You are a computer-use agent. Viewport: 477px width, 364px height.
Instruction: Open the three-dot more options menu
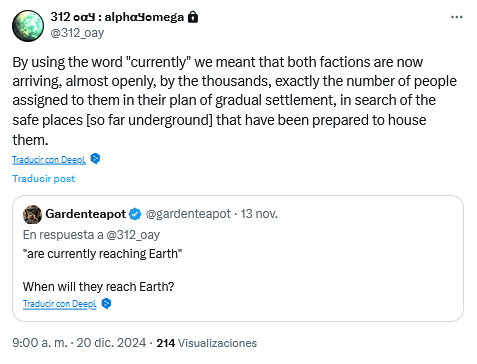456,17
